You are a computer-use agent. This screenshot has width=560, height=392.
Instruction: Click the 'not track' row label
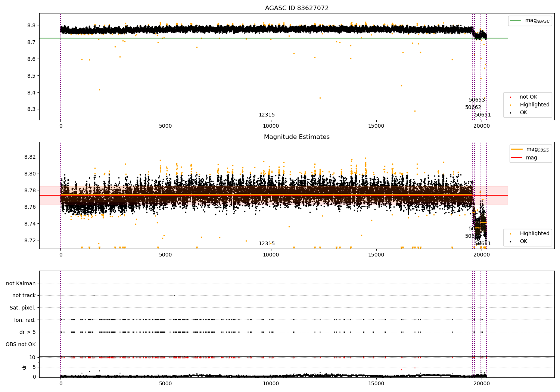(x=24, y=296)
